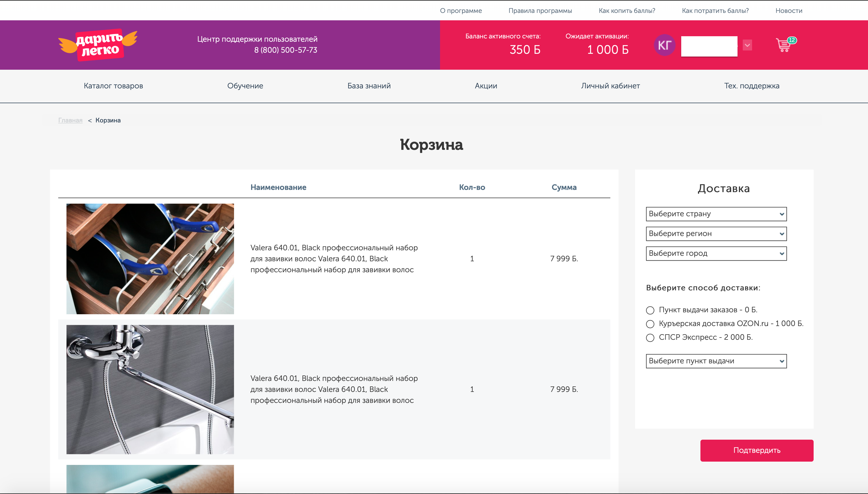The width and height of the screenshot is (868, 494).
Task: Open the Обучение menu item
Action: [245, 86]
